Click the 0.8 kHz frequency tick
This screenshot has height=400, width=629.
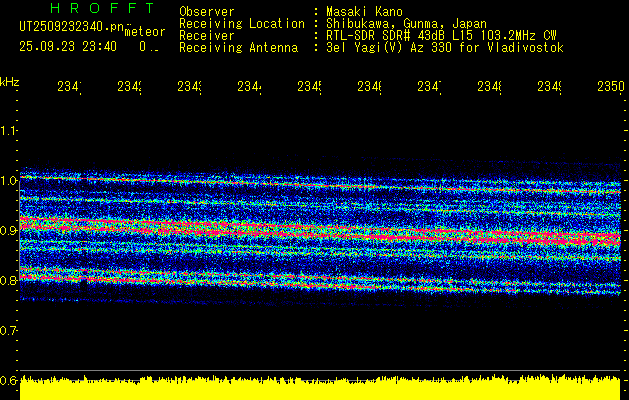[x=9, y=280]
